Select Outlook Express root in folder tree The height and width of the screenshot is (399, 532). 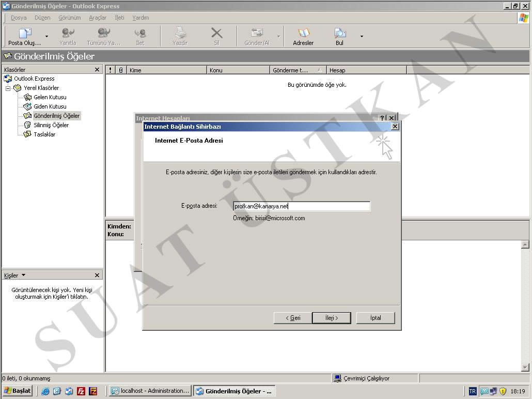click(x=34, y=79)
